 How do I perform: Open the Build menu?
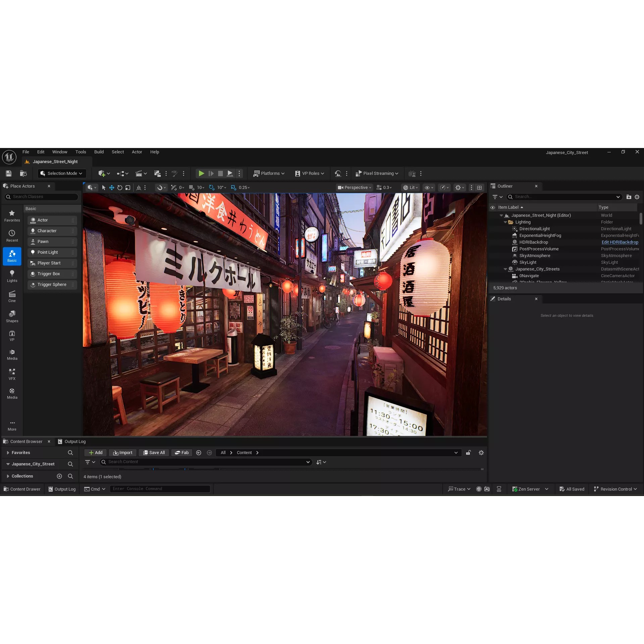coord(99,152)
